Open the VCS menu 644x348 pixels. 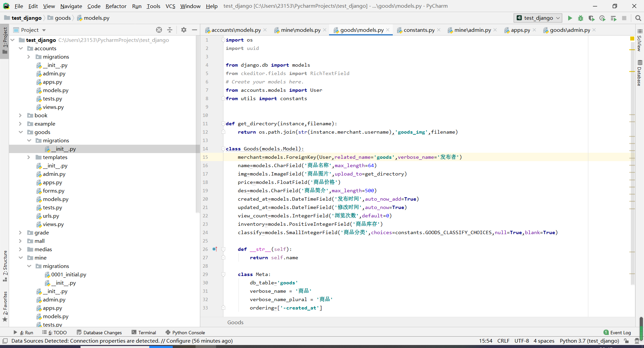(170, 6)
